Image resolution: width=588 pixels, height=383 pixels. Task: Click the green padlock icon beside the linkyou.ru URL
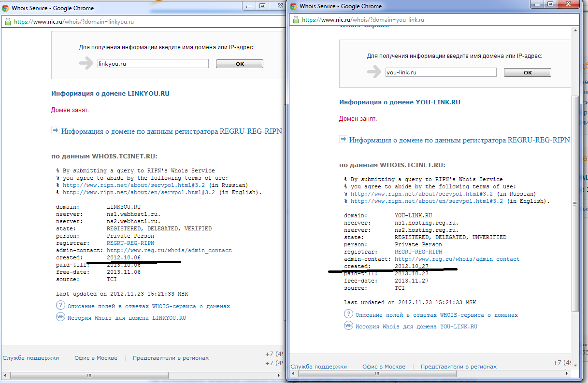(7, 22)
